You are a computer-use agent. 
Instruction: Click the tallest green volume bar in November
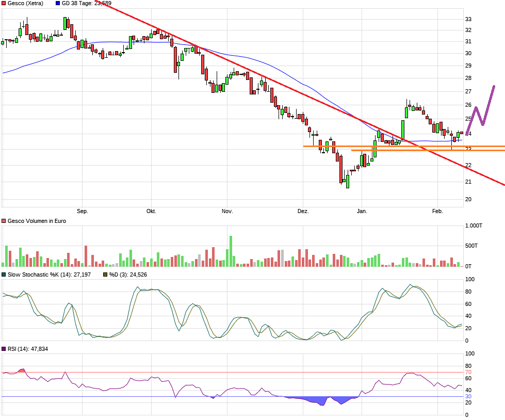[231, 251]
